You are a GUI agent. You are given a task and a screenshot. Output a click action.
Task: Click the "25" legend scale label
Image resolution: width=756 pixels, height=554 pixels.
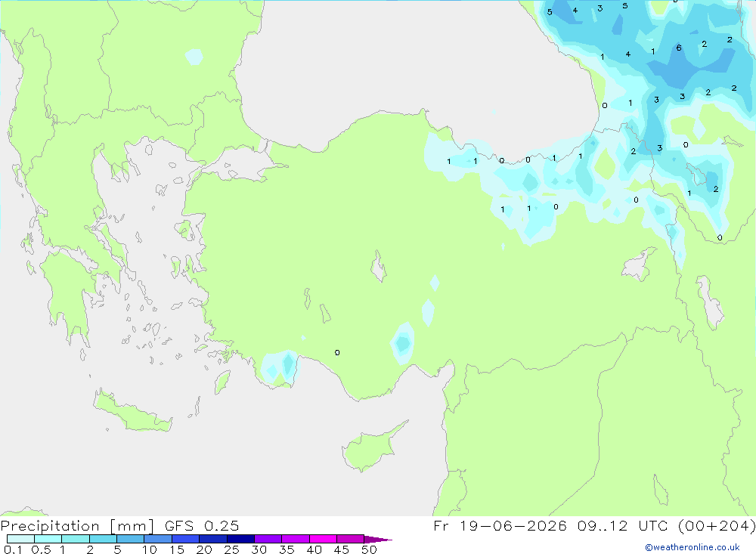232,549
